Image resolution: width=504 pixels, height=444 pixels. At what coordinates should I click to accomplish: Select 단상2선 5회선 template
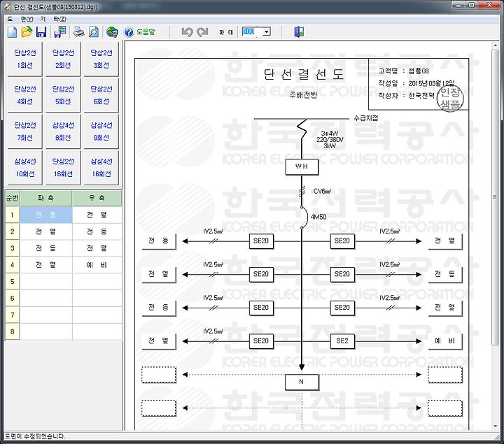63,95
